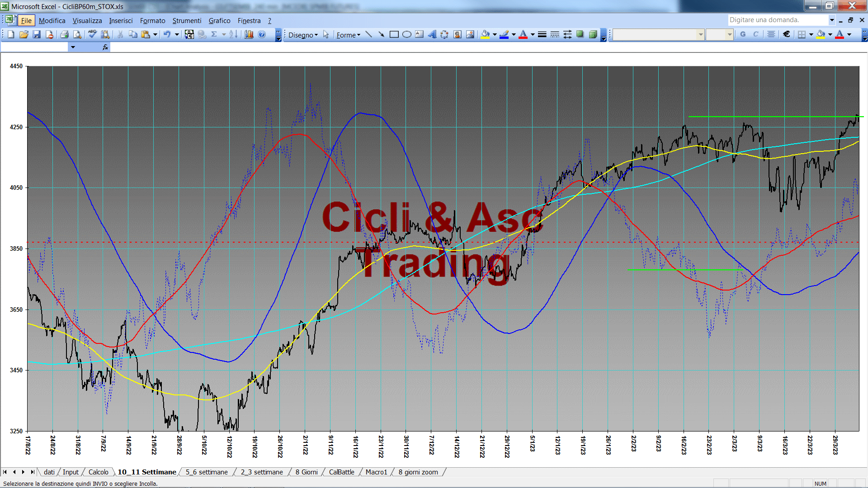Toggle bold G formatting button
868x488 pixels.
tap(743, 34)
